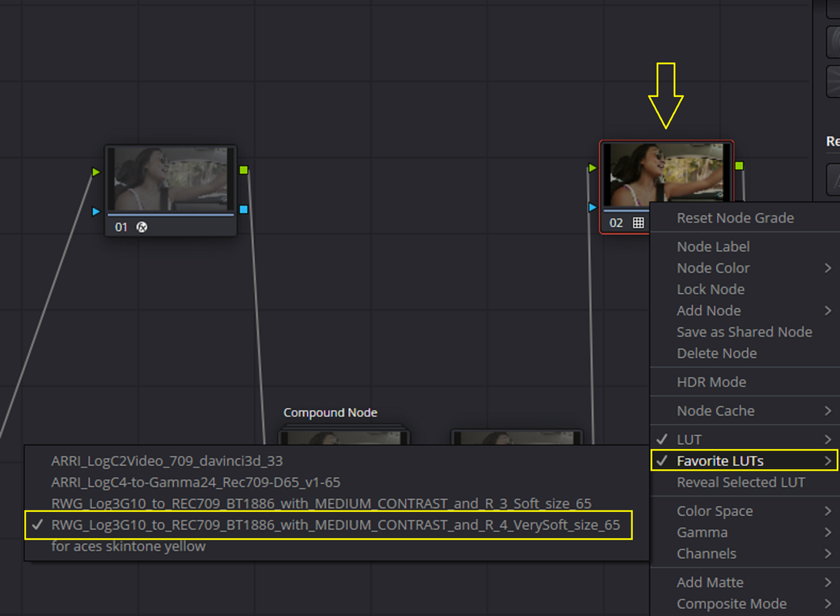
Task: Select node 01 thumbnail
Action: (170, 179)
